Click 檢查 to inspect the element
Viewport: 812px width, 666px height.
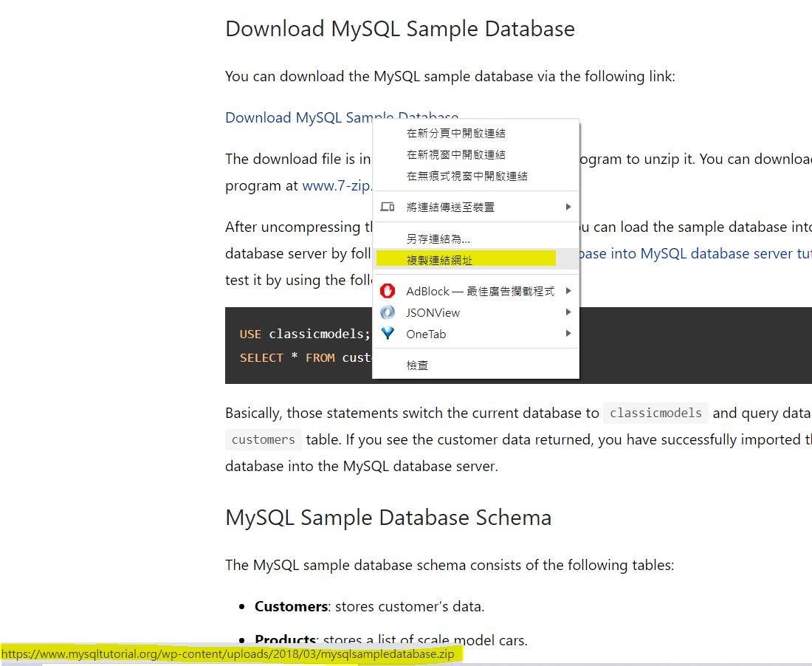pos(417,365)
